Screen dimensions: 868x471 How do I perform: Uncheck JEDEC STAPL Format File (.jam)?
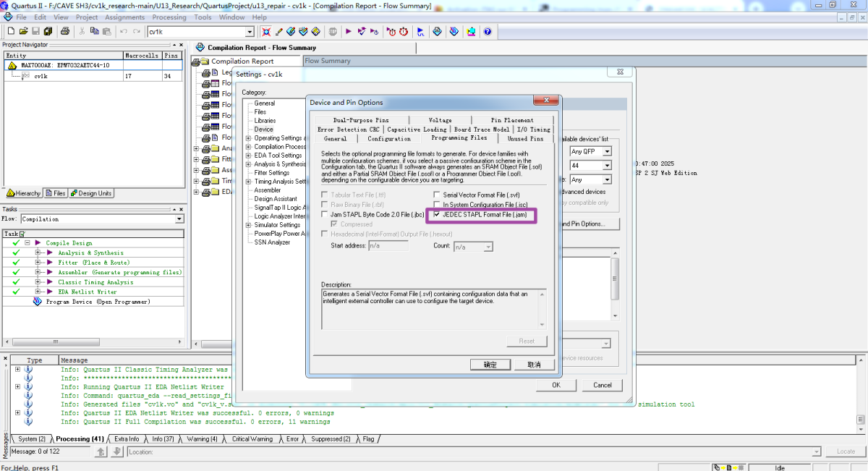coord(436,215)
